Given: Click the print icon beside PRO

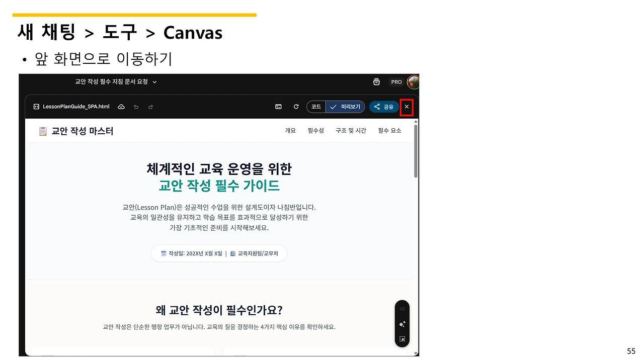Looking at the screenshot, I should coord(376,82).
